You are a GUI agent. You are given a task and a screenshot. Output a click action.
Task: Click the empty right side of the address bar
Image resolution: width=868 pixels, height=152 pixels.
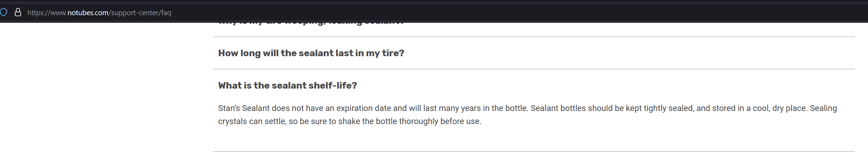[x=621, y=13]
